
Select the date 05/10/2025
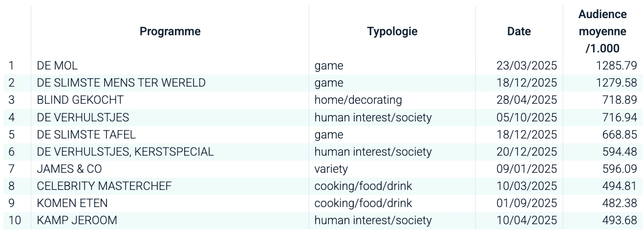[x=527, y=117]
